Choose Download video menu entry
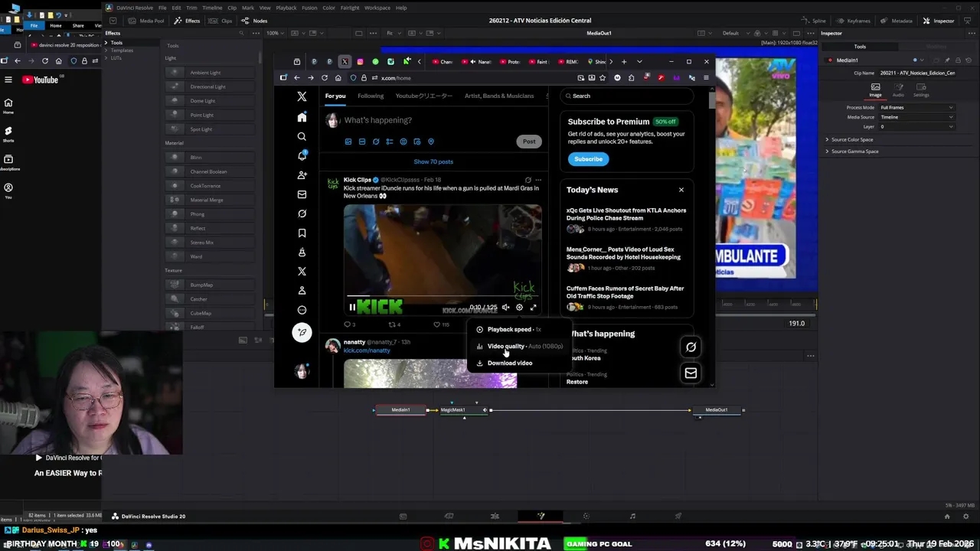The image size is (980, 551). [519, 364]
